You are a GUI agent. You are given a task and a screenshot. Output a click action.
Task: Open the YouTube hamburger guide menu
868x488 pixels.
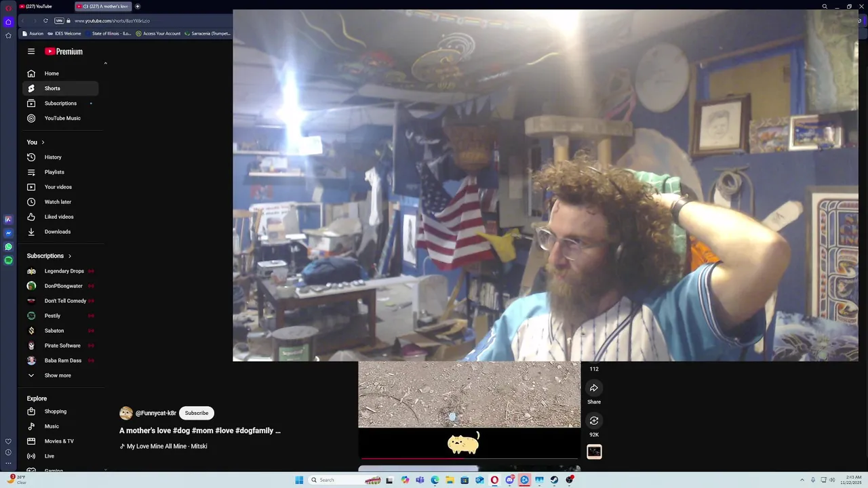tap(31, 52)
